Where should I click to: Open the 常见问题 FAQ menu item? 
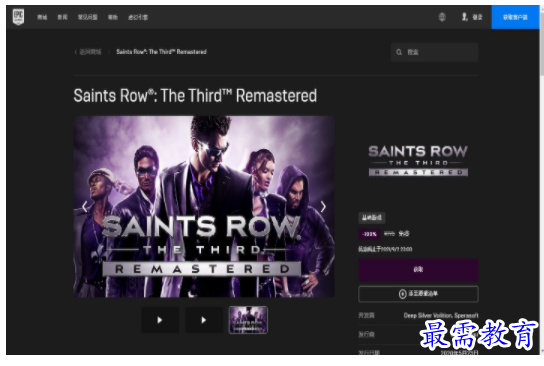point(87,17)
